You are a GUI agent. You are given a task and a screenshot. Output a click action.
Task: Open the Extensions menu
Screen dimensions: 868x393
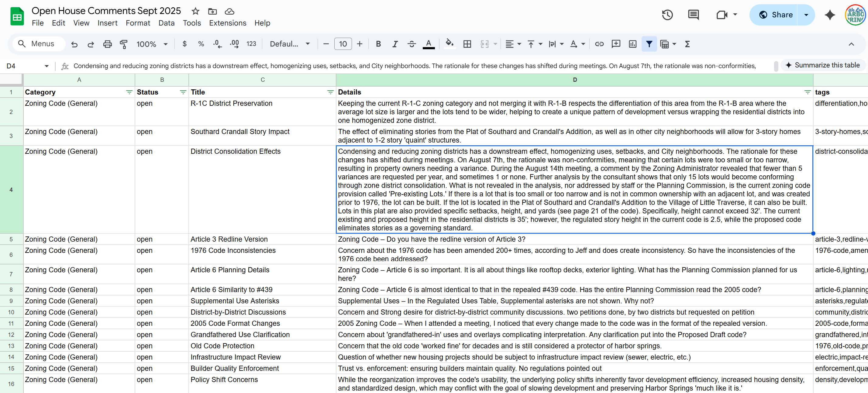coord(227,23)
